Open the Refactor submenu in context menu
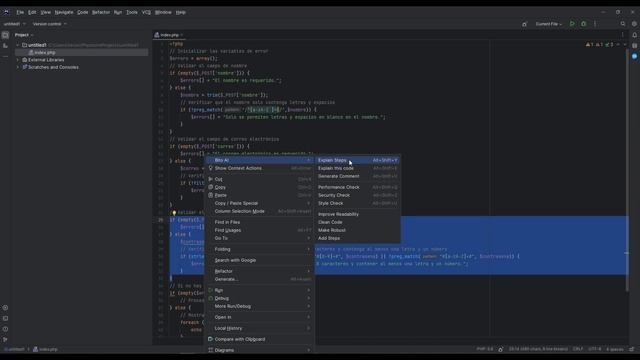This screenshot has height=360, width=640. 259,271
